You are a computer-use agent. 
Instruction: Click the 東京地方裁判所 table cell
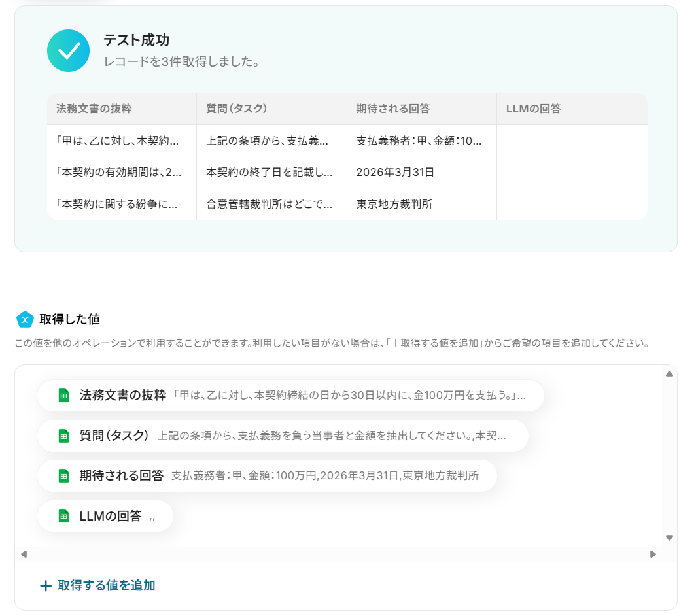click(394, 204)
